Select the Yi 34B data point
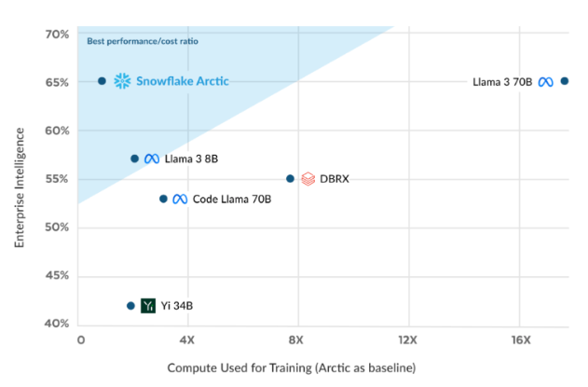Screen dimensions: 588x387 point(130,305)
